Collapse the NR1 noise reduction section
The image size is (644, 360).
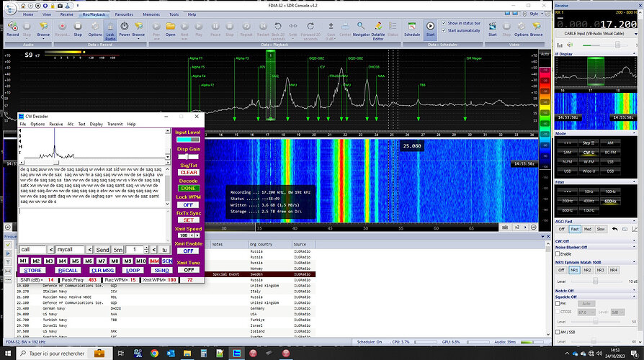[634, 262]
